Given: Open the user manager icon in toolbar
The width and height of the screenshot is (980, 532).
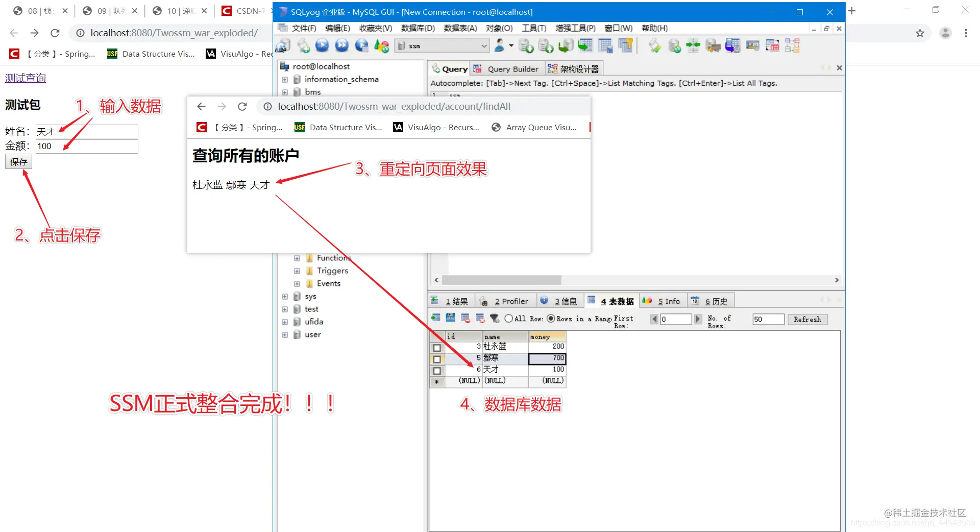Looking at the screenshot, I should pyautogui.click(x=499, y=46).
